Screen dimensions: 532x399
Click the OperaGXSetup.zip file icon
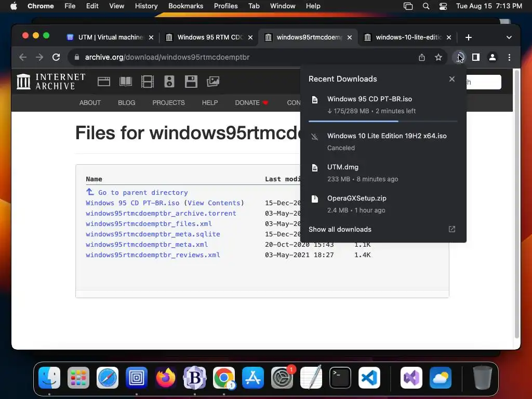pos(315,199)
